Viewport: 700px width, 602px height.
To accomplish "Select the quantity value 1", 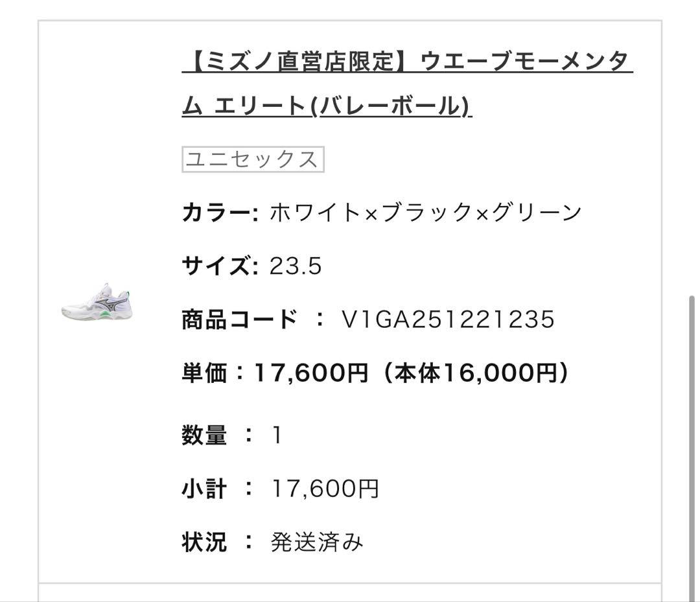I will (275, 435).
